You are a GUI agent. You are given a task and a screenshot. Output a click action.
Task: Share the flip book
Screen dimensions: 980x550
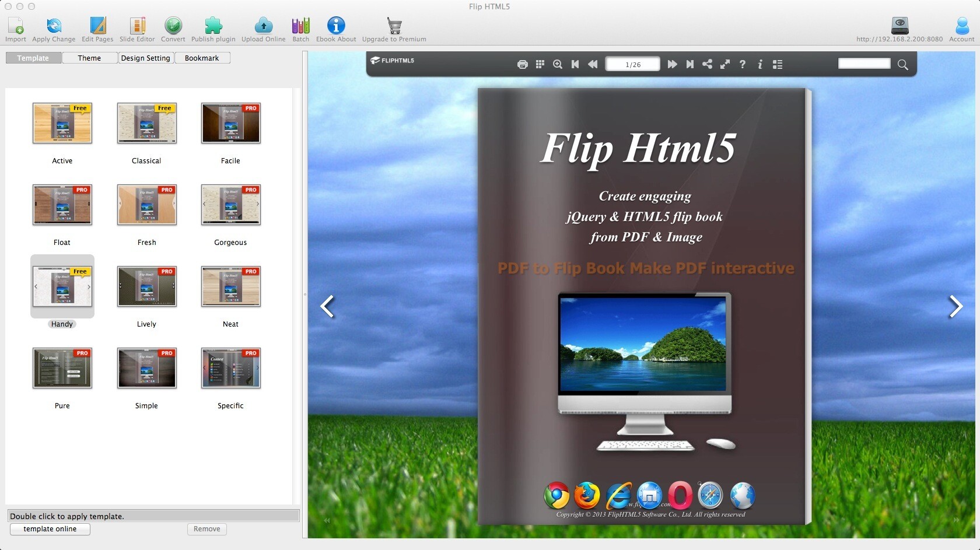coord(708,64)
